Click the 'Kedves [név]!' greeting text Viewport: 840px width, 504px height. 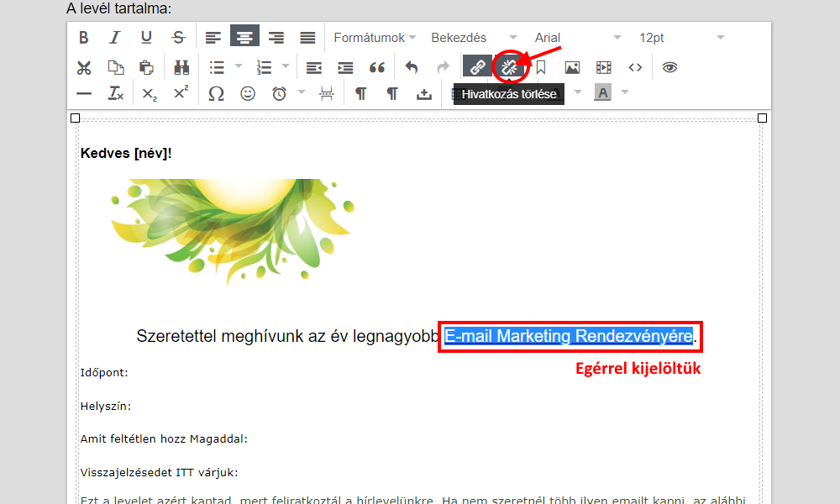pos(126,153)
